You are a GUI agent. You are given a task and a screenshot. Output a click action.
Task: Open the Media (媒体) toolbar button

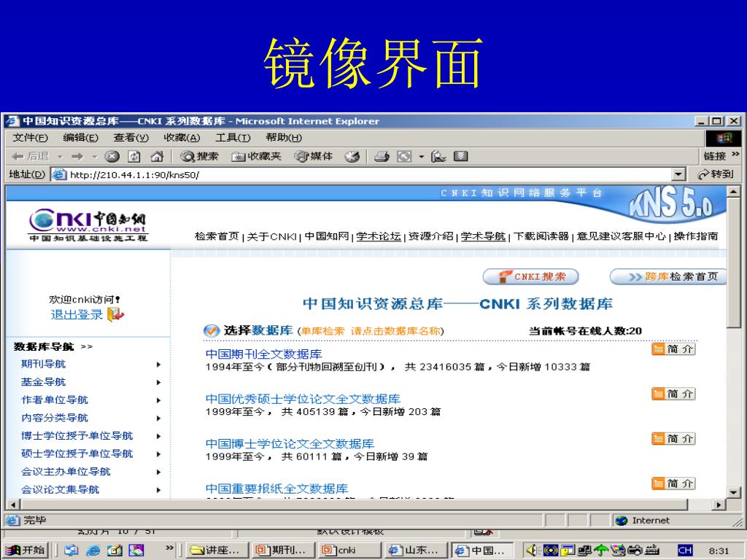[314, 156]
